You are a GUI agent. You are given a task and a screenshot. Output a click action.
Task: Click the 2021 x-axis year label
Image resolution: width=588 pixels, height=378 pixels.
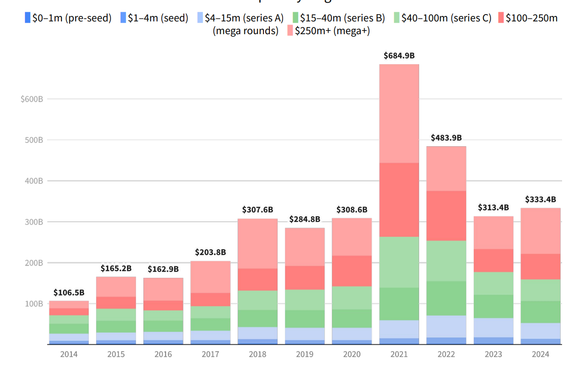(399, 354)
